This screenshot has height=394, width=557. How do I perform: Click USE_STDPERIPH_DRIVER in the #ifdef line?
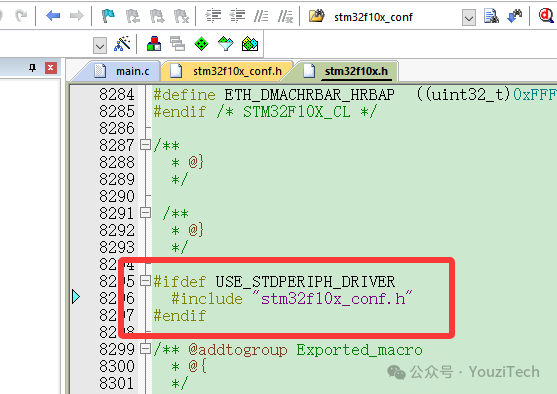click(305, 282)
